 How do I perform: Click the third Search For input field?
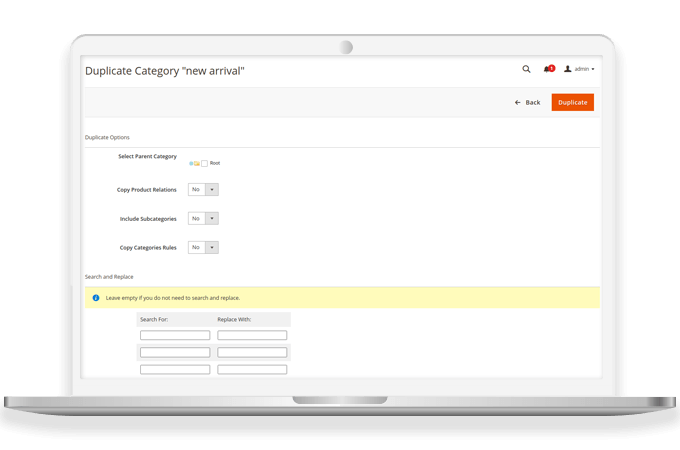tap(175, 370)
